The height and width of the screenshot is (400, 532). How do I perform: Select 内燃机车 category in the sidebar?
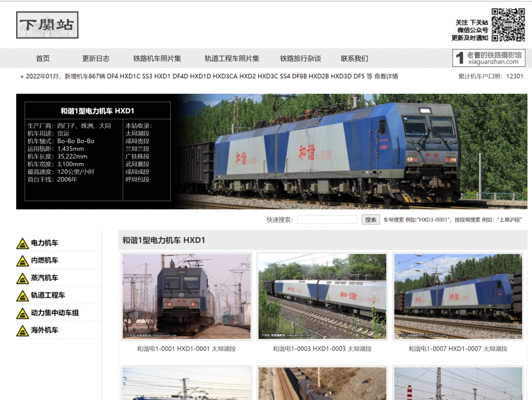pyautogui.click(x=44, y=260)
